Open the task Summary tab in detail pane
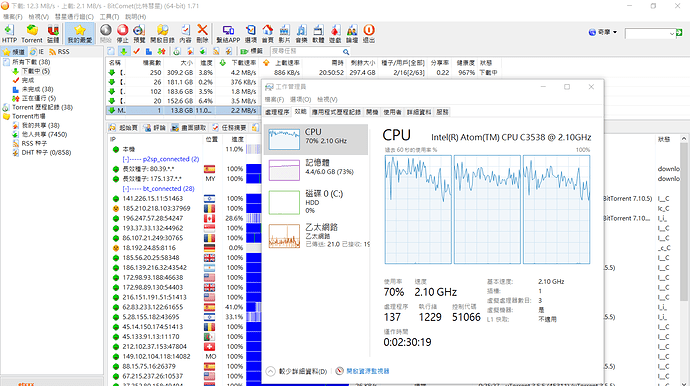 (x=229, y=128)
